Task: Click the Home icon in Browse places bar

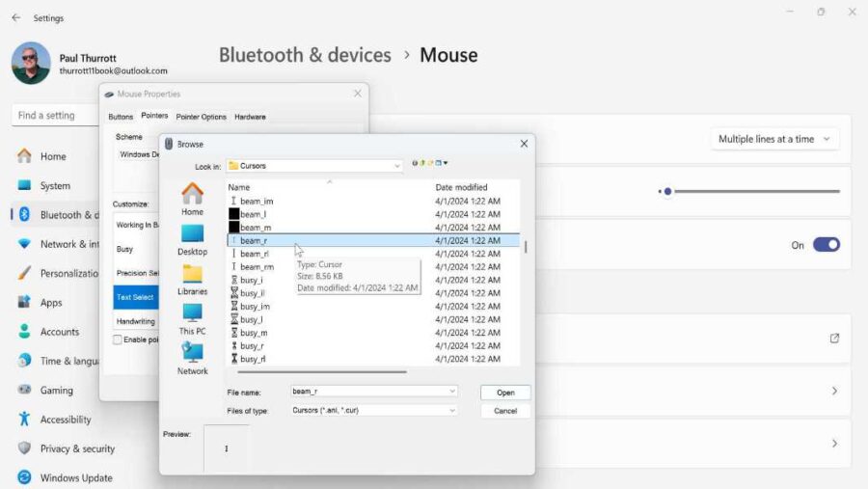Action: 192,196
